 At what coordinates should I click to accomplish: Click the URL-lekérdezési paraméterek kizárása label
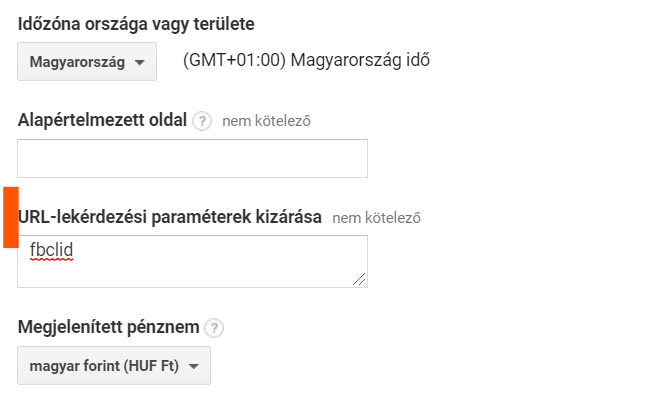tap(170, 217)
